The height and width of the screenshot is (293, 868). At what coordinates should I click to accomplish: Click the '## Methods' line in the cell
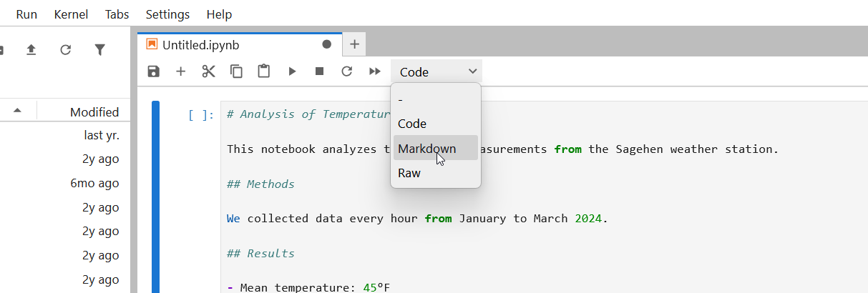click(260, 184)
